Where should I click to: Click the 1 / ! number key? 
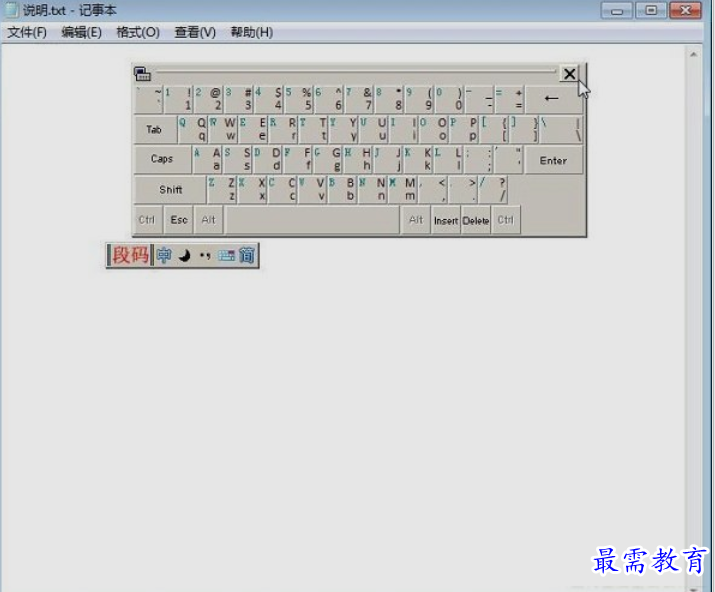pyautogui.click(x=179, y=99)
